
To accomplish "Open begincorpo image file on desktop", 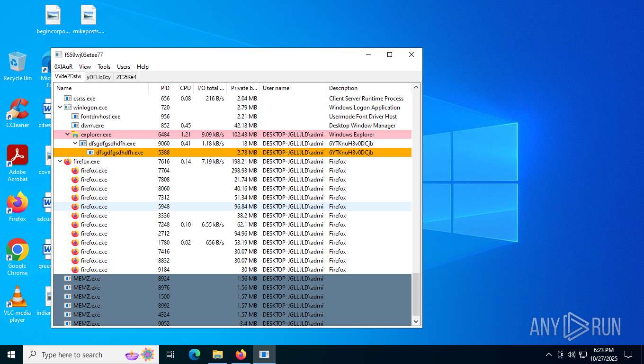I will [53, 20].
